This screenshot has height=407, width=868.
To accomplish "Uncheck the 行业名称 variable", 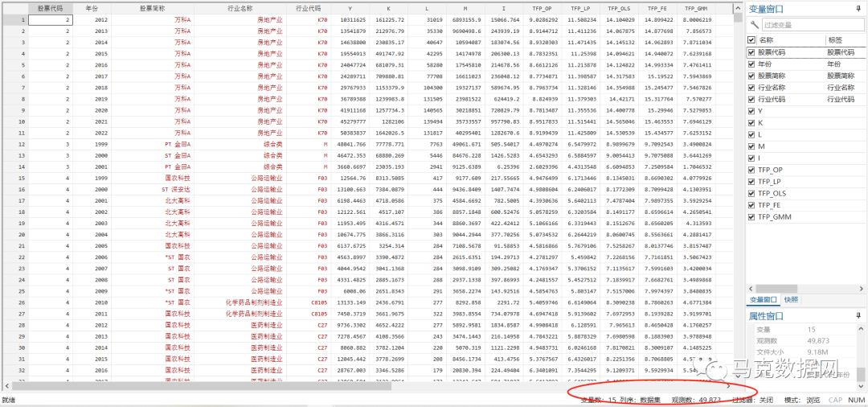I will click(751, 88).
